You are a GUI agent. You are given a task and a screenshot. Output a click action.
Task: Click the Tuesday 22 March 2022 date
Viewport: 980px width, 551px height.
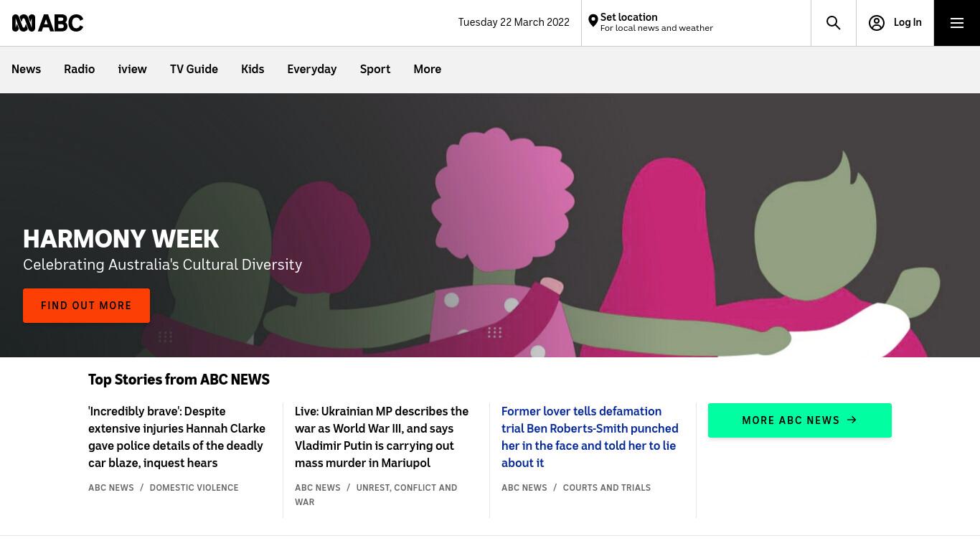(x=514, y=22)
